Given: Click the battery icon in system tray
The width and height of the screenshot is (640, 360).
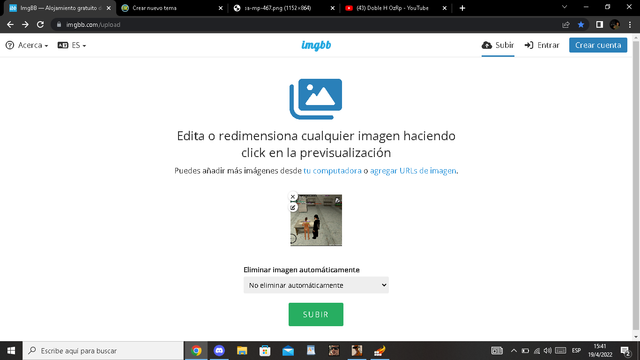Looking at the screenshot, I should click(525, 351).
